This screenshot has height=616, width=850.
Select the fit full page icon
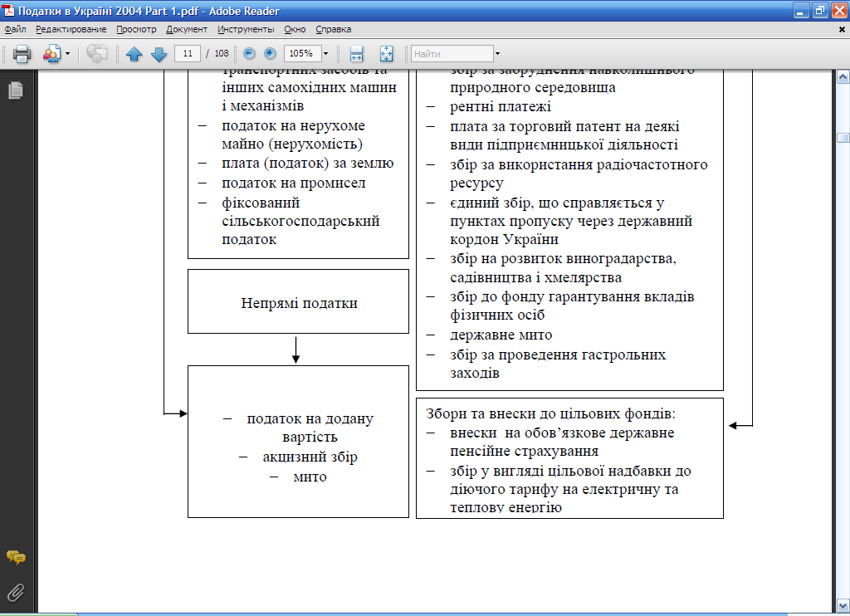386,54
